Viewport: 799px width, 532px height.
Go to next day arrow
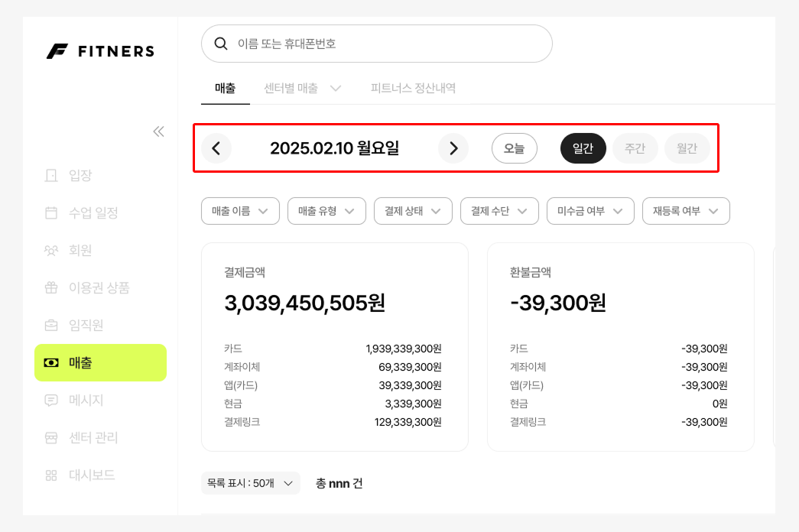click(453, 148)
